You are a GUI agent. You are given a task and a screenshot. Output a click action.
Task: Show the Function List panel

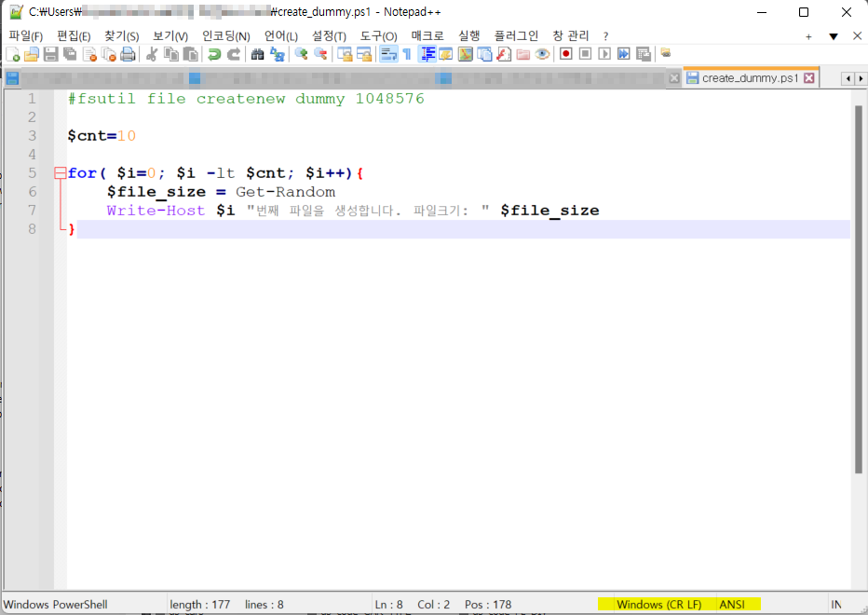tap(504, 54)
